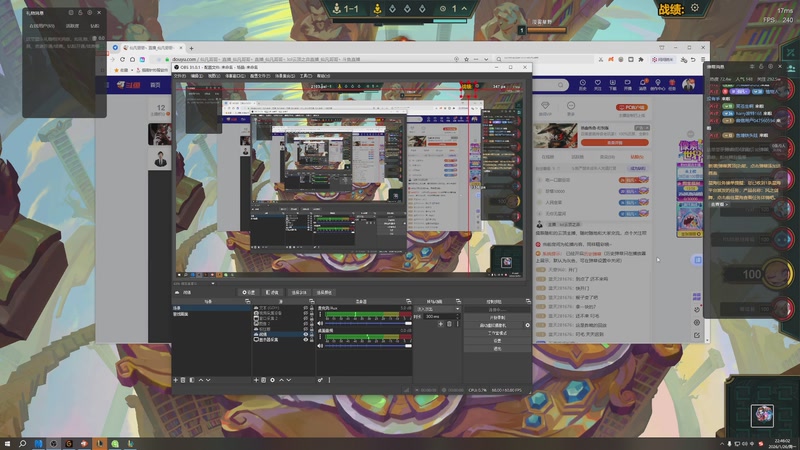
Task: Toggle lock on 显示器采集 source
Action: (x=312, y=340)
